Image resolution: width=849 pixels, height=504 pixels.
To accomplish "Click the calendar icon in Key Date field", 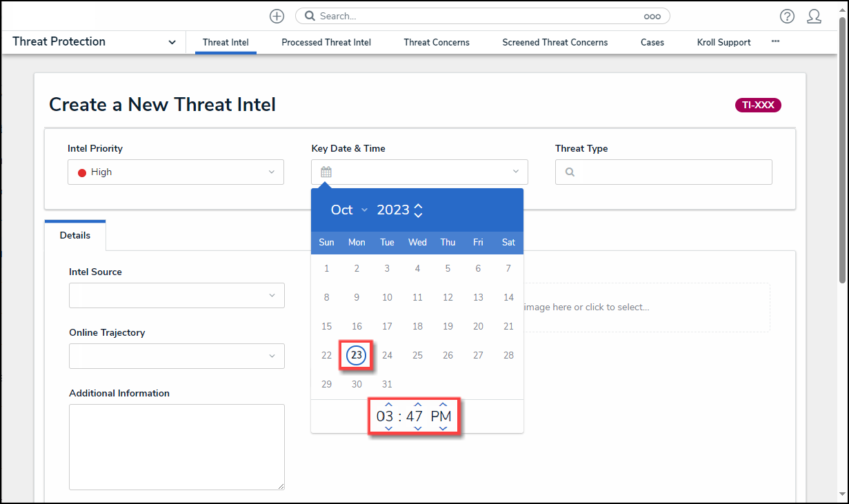I will [326, 172].
